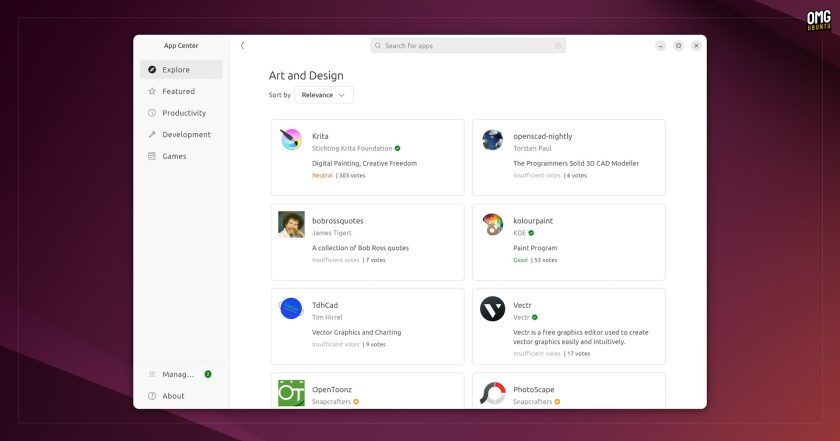Click the verified badge next to Stichting Krita Foundation
The height and width of the screenshot is (441, 840).
(x=398, y=148)
